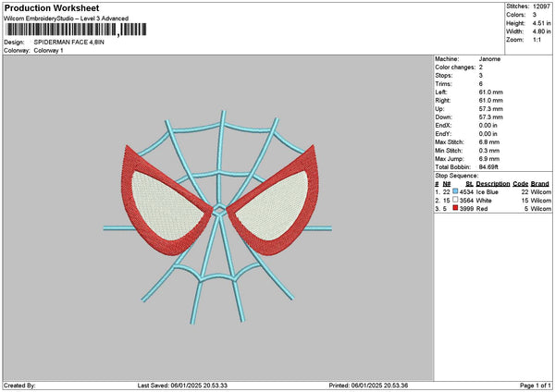Screen dimensions: 555x392
Task: Click the 'Stop Sequence:' heading
Action: (456, 176)
